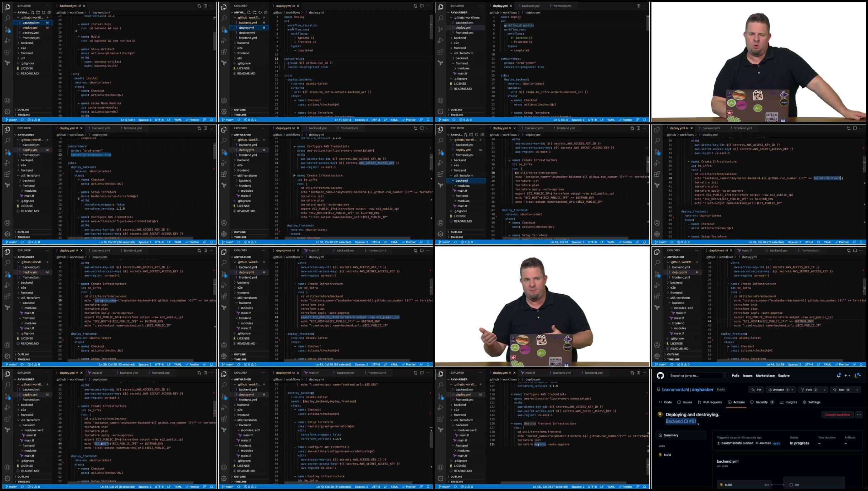Toggle Unwatch on the repository
The height and width of the screenshot is (491, 868).
coord(778,390)
